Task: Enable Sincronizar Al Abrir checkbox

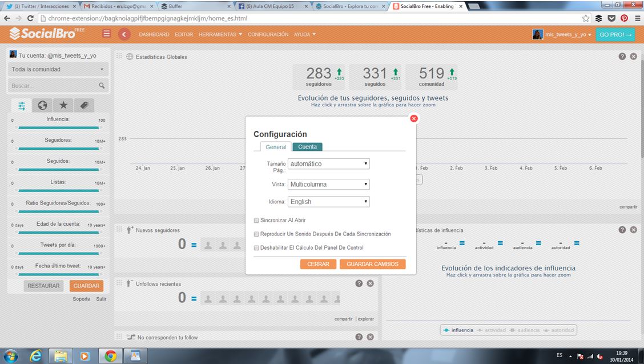Action: coord(256,220)
